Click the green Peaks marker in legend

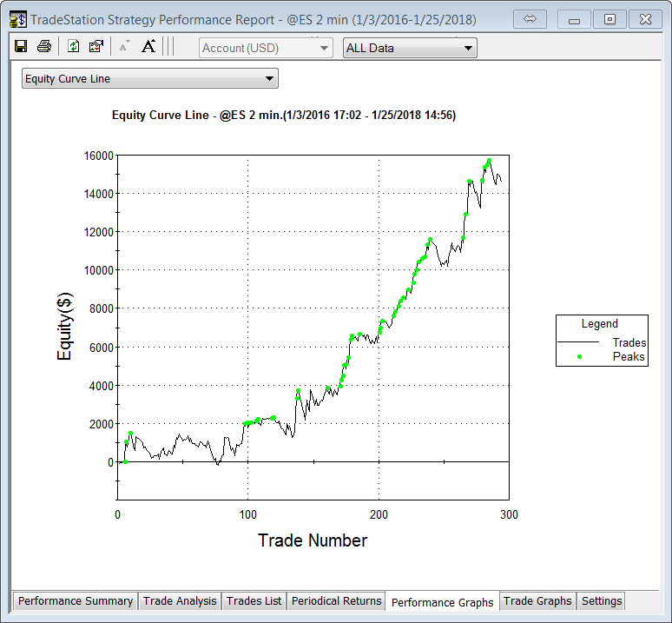click(x=579, y=356)
